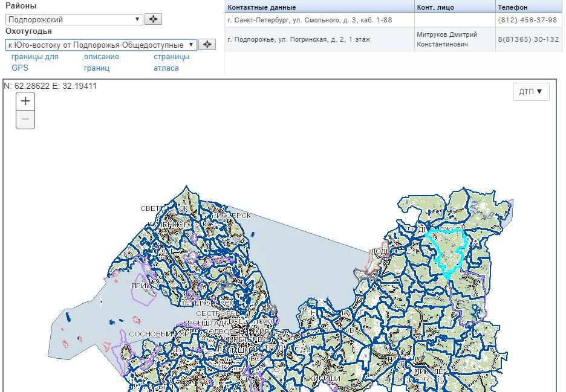Viewport: 566px width, 392px height.
Task: Open the Районы dropdown showing Подпорожский
Action: click(74, 19)
